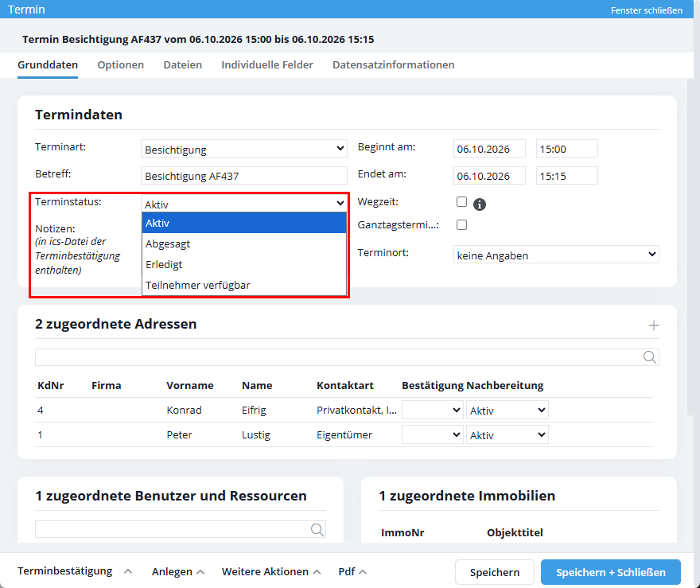Image resolution: width=700 pixels, height=588 pixels.
Task: Click the magnifier in the address search field
Action: pos(650,357)
